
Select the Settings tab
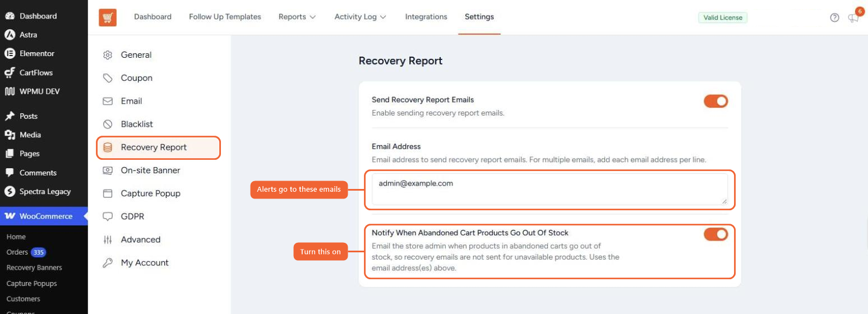pyautogui.click(x=479, y=17)
